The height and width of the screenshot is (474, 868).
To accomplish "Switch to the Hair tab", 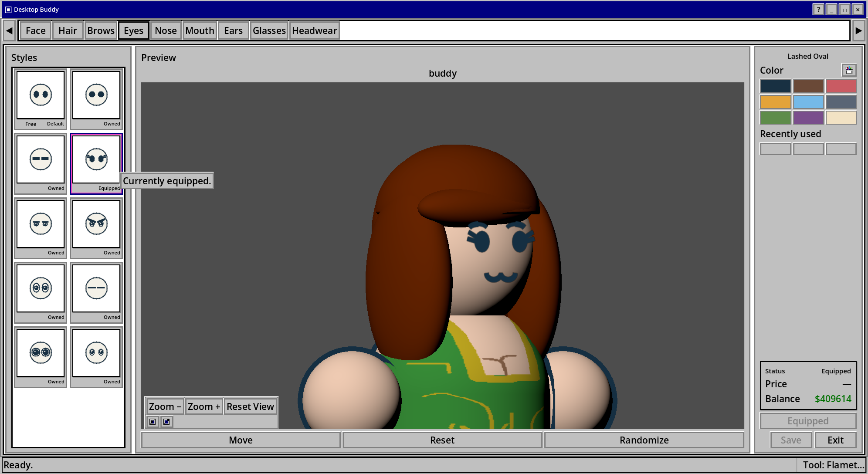I will point(68,30).
